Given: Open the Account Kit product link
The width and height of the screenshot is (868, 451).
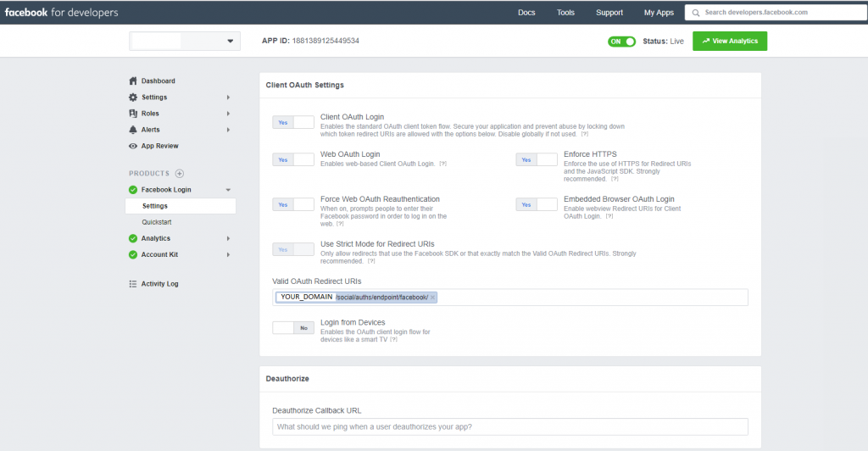Looking at the screenshot, I should (x=159, y=254).
